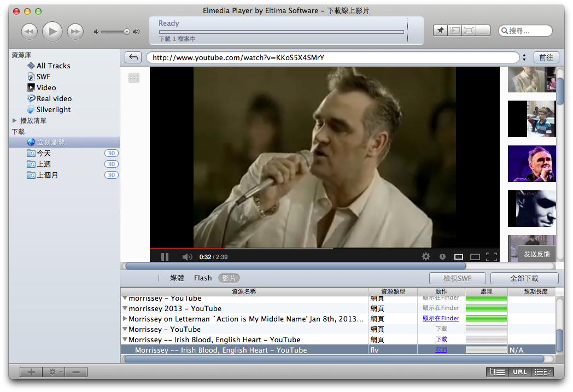Screen dimensions: 573x392
Task: Expand the 播放清單 playlists section
Action: pyautogui.click(x=14, y=120)
